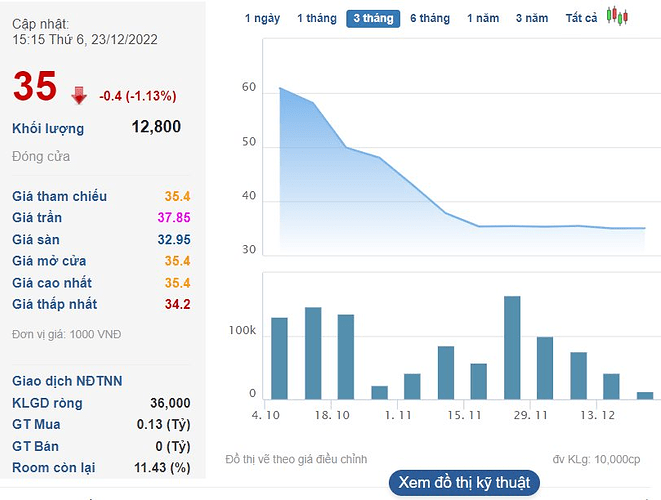Click the large current price '35'
The height and width of the screenshot is (500, 661).
[x=35, y=86]
